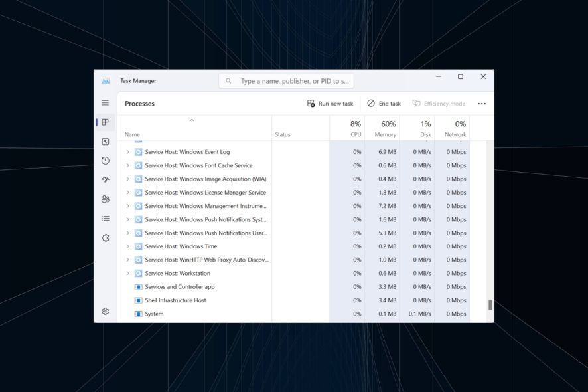This screenshot has height=392, width=588.
Task: Click Efficiency mode button
Action: pyautogui.click(x=439, y=104)
